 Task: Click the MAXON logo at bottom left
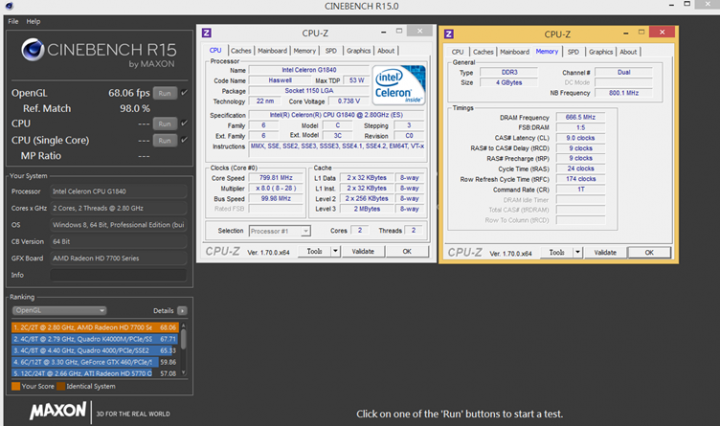click(x=58, y=411)
